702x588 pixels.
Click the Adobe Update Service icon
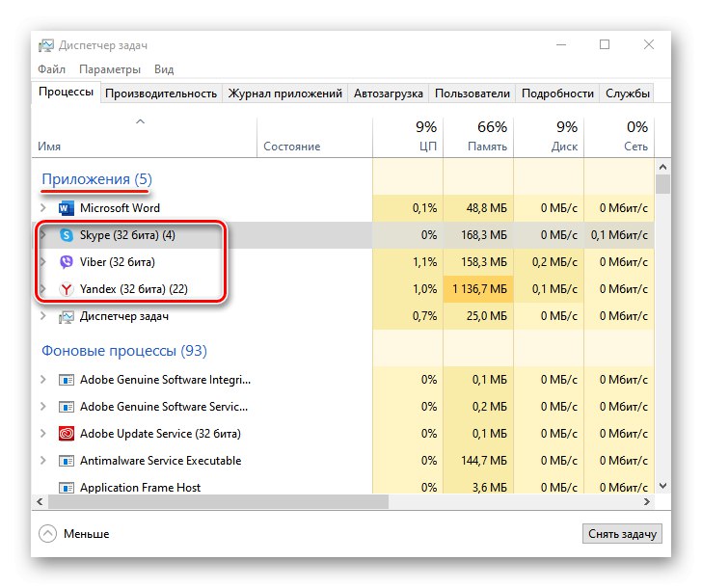pos(67,434)
